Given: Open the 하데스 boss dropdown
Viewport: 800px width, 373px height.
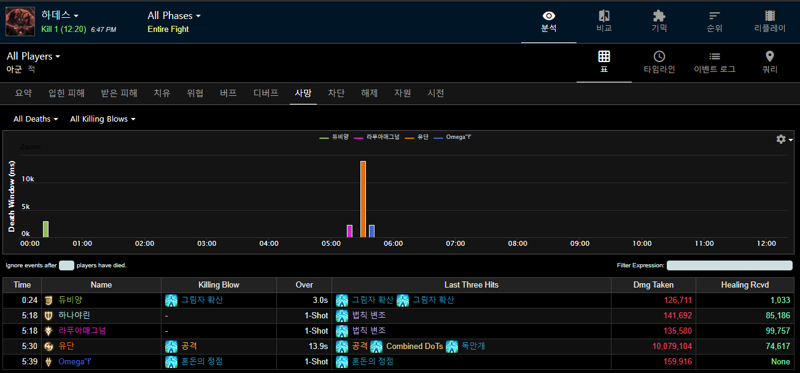Looking at the screenshot, I should tap(60, 15).
